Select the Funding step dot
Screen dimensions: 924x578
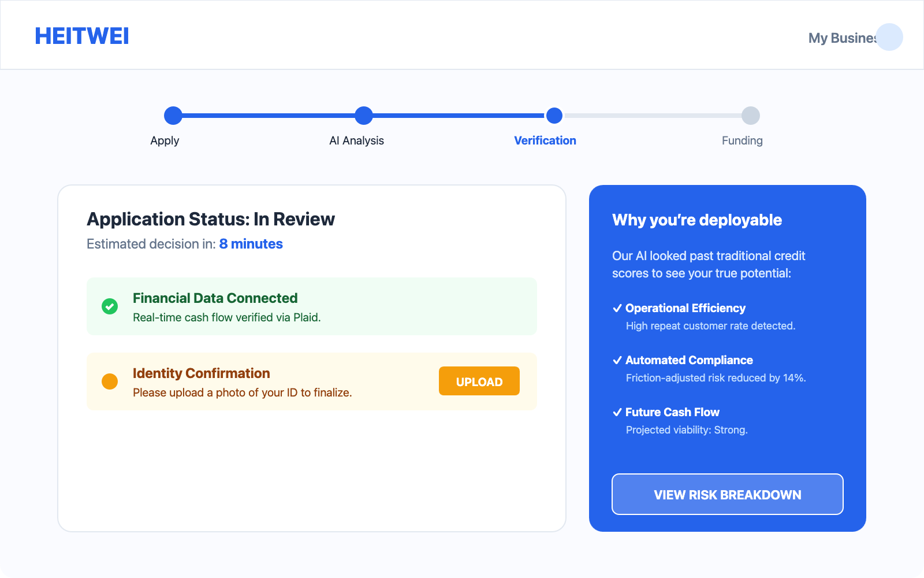[x=751, y=116]
